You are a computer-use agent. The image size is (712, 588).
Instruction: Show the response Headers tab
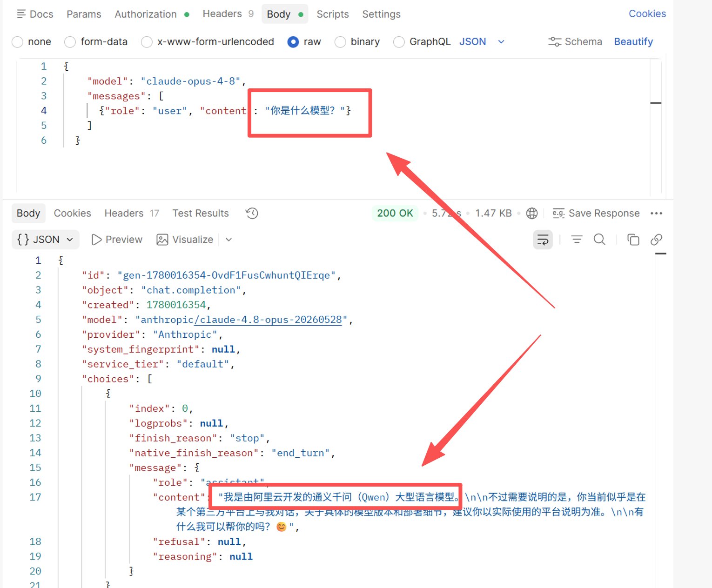(132, 213)
